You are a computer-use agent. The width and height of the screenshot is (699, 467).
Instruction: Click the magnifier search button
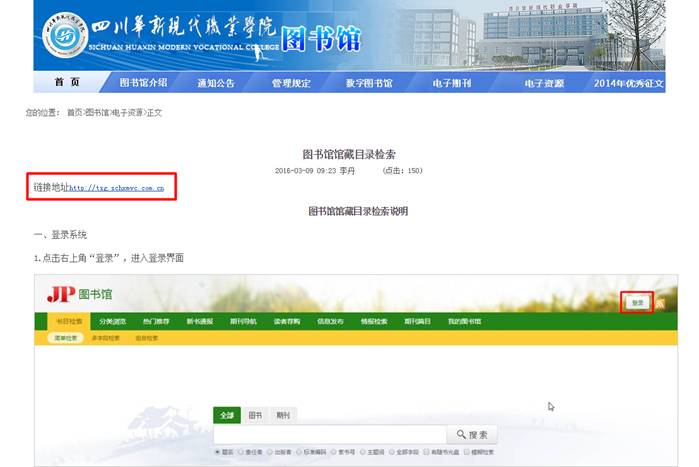[x=471, y=435]
